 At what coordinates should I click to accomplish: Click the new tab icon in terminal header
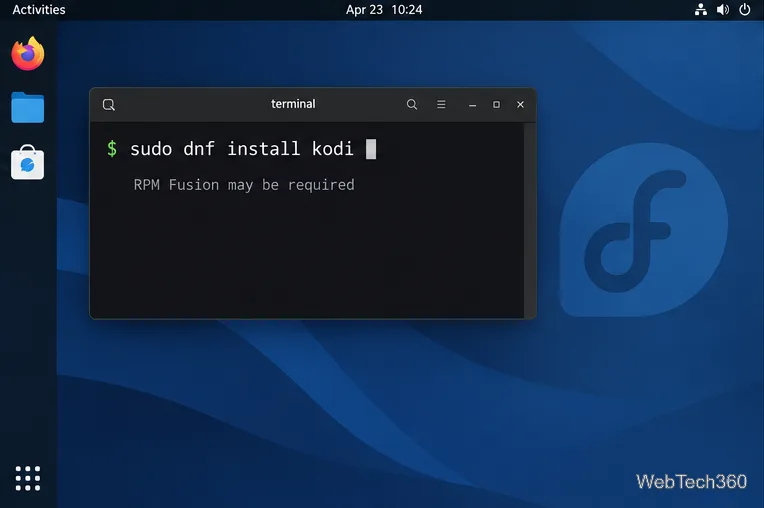pyautogui.click(x=109, y=105)
